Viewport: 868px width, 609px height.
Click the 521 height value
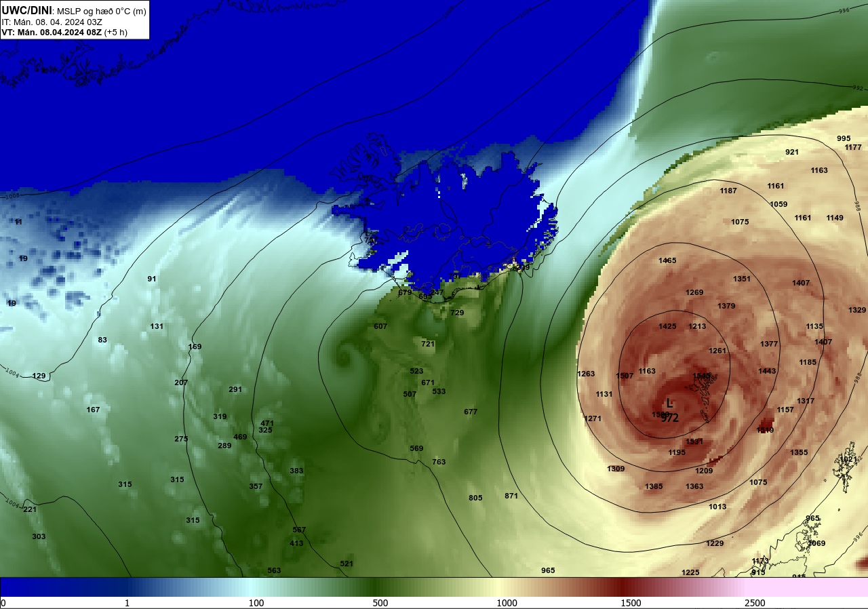(x=347, y=564)
